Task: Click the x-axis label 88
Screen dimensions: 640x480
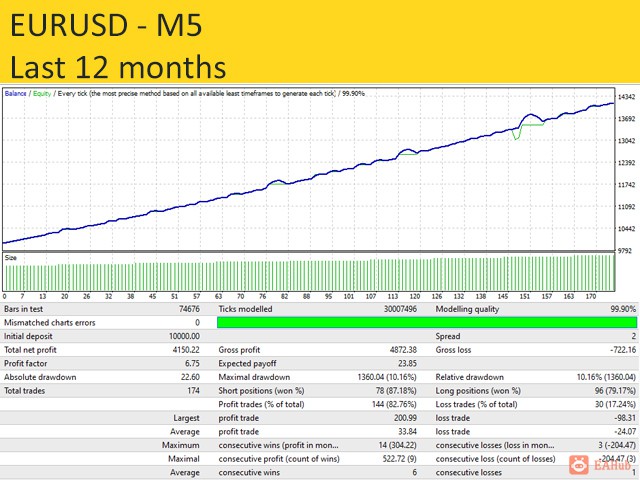Action: pyautogui.click(x=307, y=296)
